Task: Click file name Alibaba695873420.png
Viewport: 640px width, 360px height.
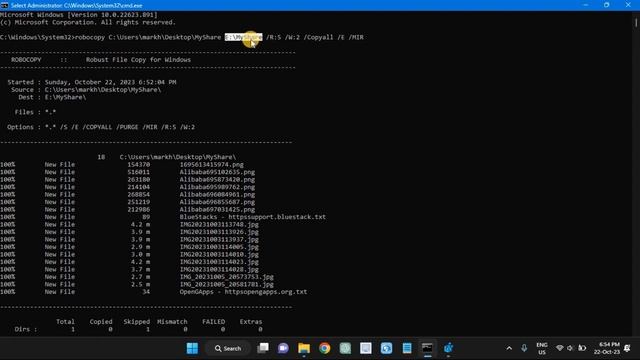Action: pyautogui.click(x=217, y=179)
